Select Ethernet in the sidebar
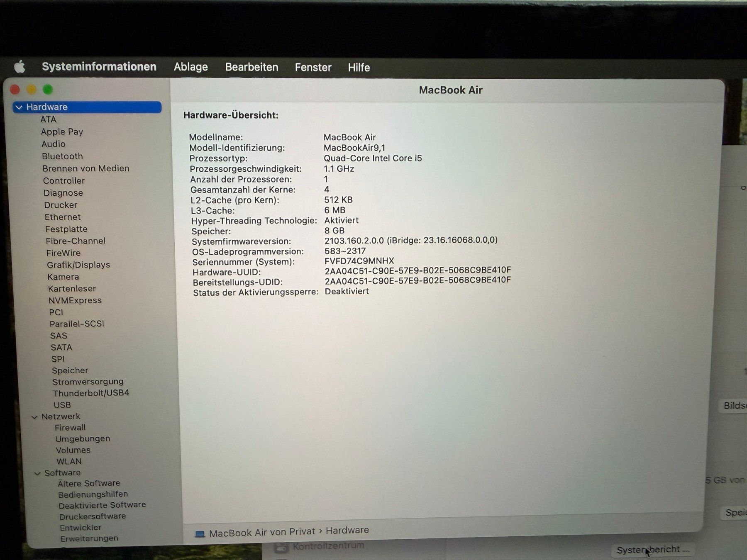 coord(63,217)
